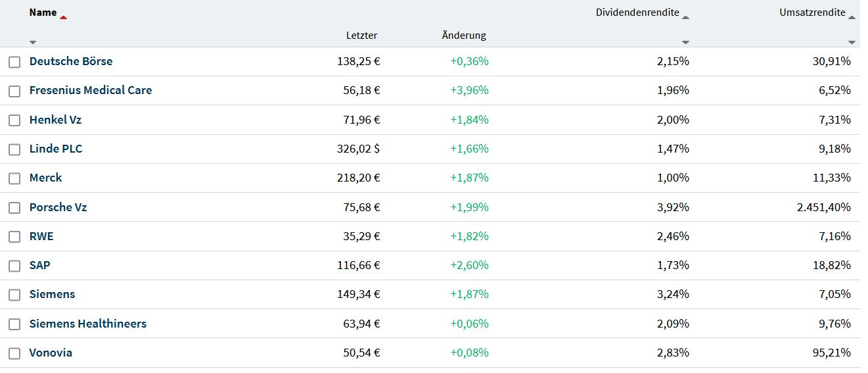Enable the SAP checkbox

pos(14,266)
